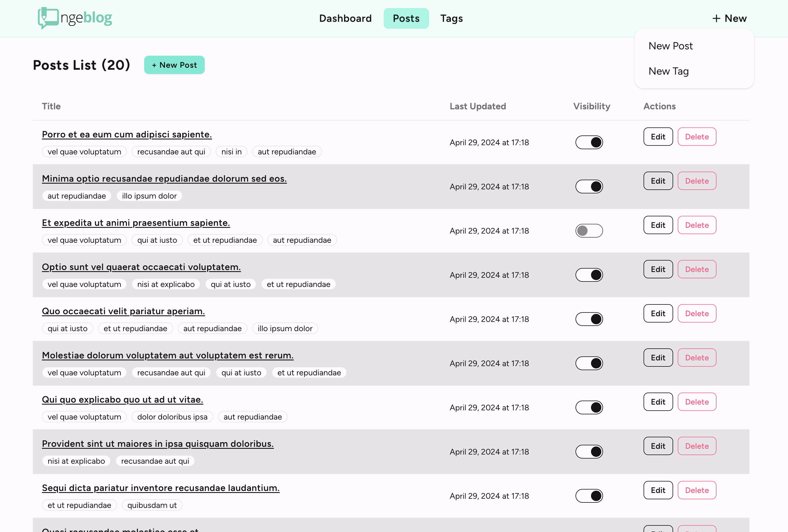
Task: Click the quibusdam ut tag chip
Action: pos(152,505)
